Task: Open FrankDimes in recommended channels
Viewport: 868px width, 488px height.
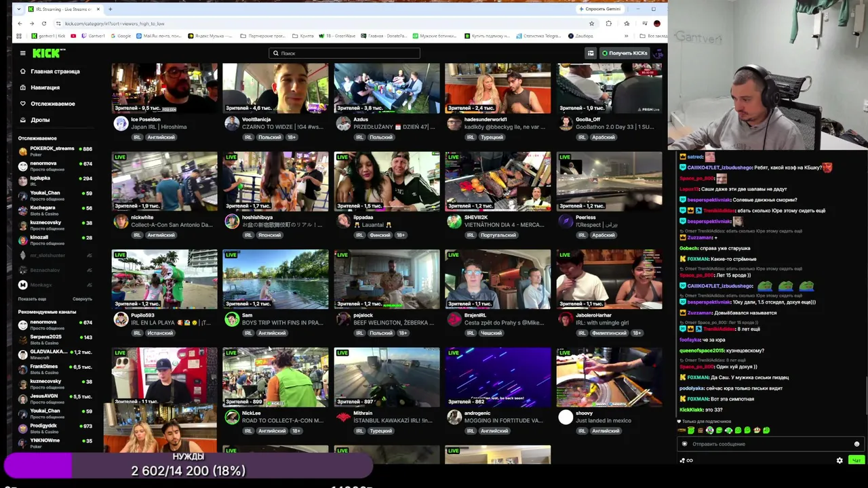Action: click(56, 369)
